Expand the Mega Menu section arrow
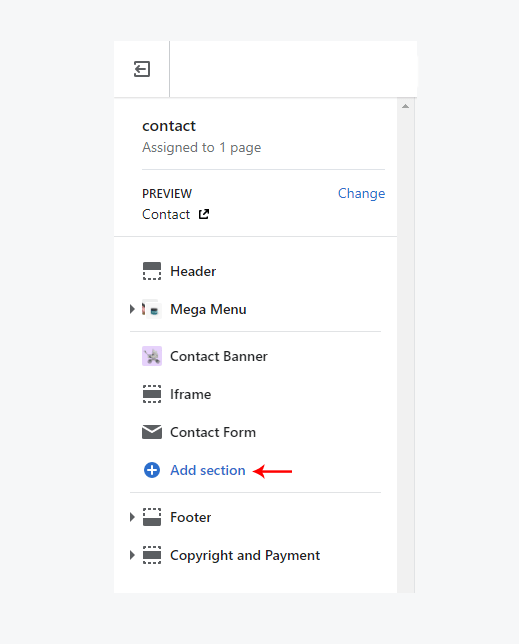This screenshot has height=644, width=519. click(x=132, y=309)
